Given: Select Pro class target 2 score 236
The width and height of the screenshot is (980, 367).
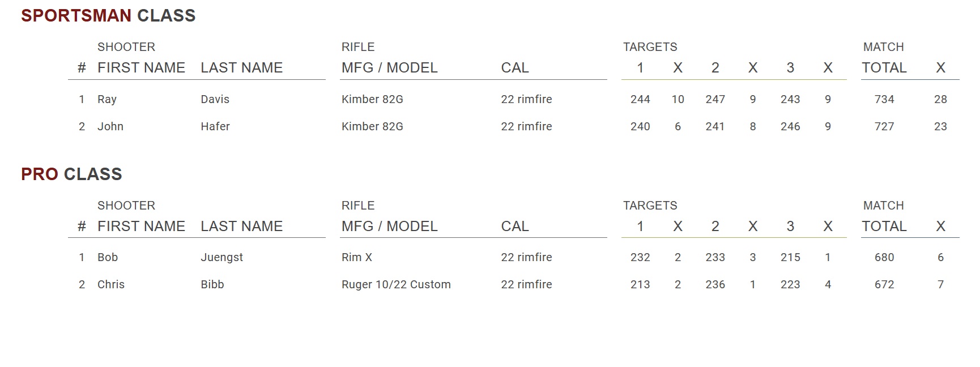Looking at the screenshot, I should point(715,284).
